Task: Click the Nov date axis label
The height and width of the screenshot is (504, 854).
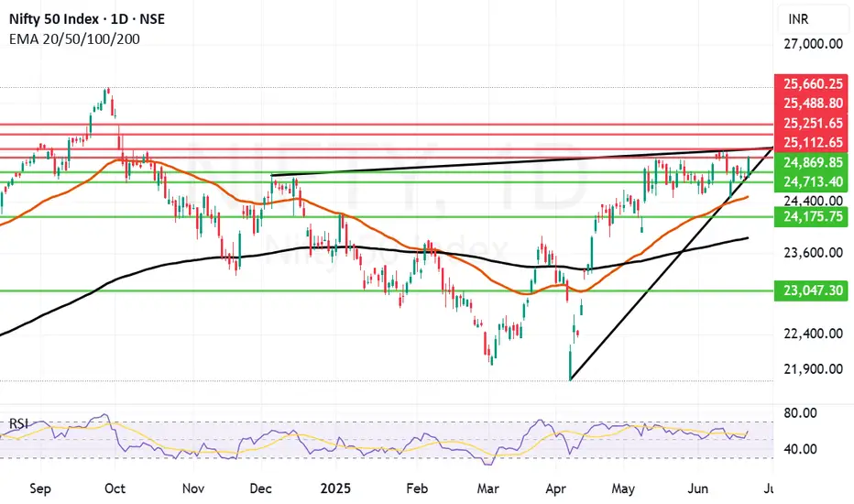Action: [192, 488]
